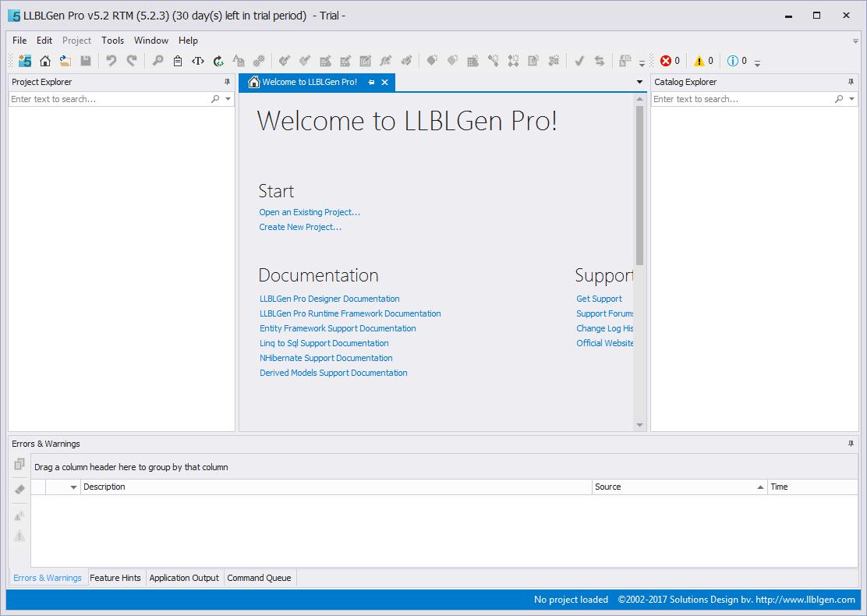Open the Tools menu
867x616 pixels.
tap(112, 40)
